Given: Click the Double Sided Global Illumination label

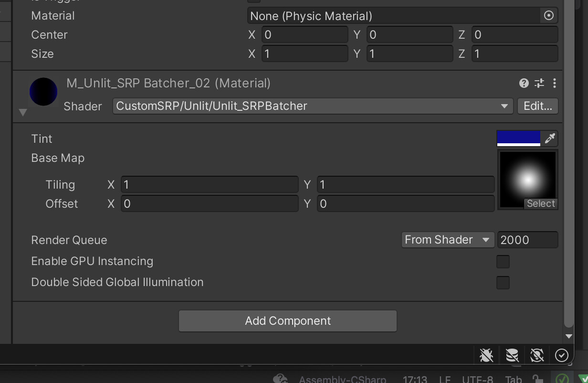Looking at the screenshot, I should [117, 282].
